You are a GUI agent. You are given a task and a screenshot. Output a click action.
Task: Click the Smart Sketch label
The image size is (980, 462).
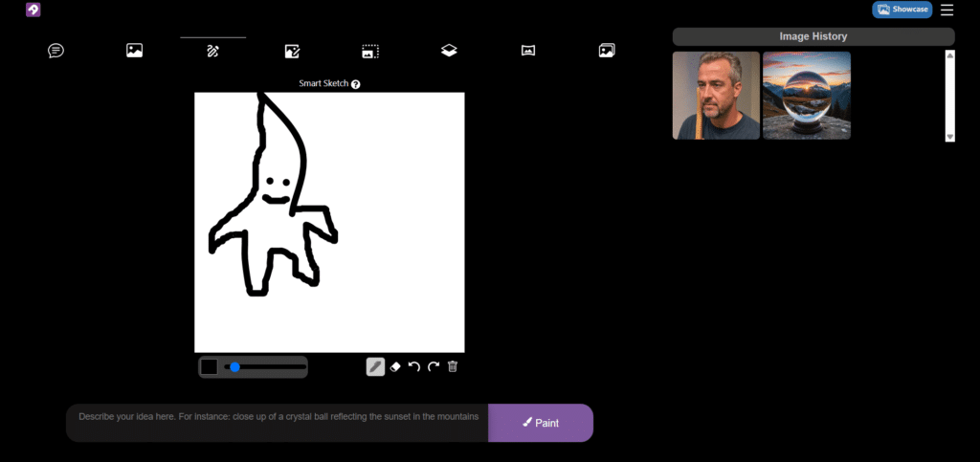tap(323, 83)
